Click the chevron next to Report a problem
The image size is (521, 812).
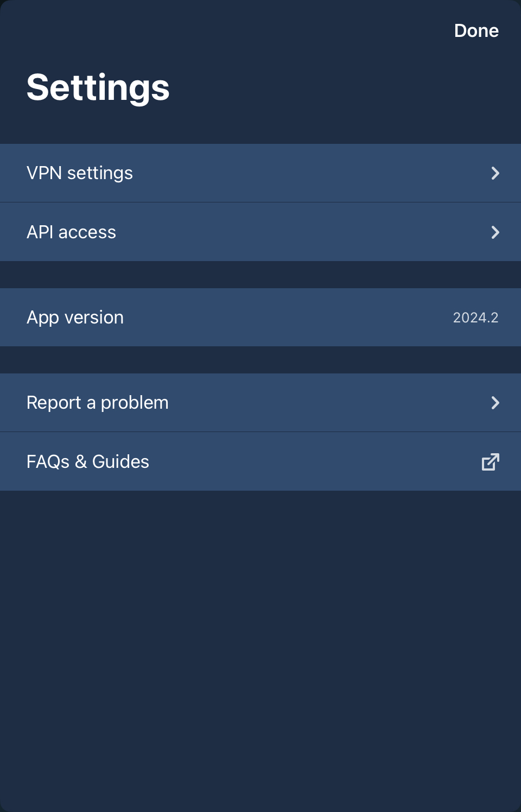[495, 403]
